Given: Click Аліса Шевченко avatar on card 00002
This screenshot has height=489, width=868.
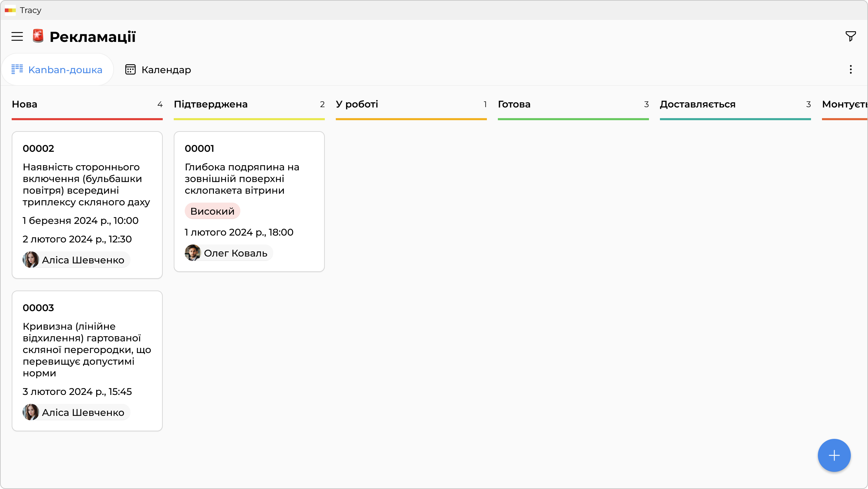Looking at the screenshot, I should click(31, 260).
